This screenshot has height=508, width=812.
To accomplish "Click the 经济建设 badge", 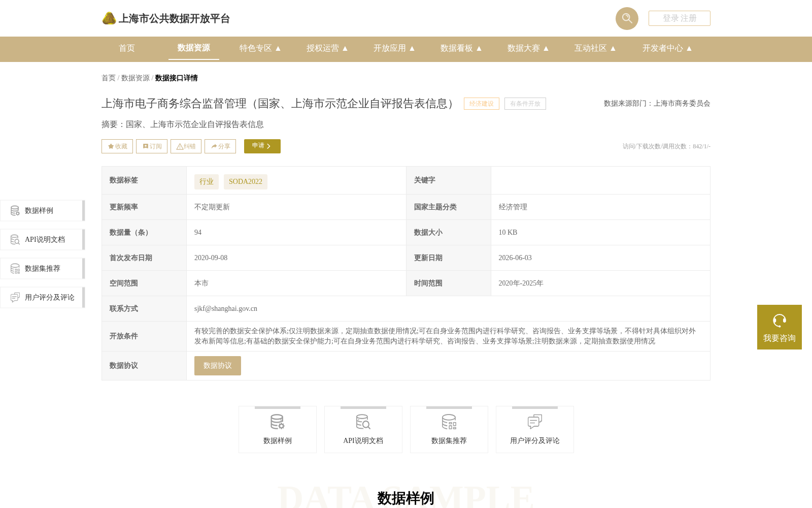I will [x=482, y=104].
